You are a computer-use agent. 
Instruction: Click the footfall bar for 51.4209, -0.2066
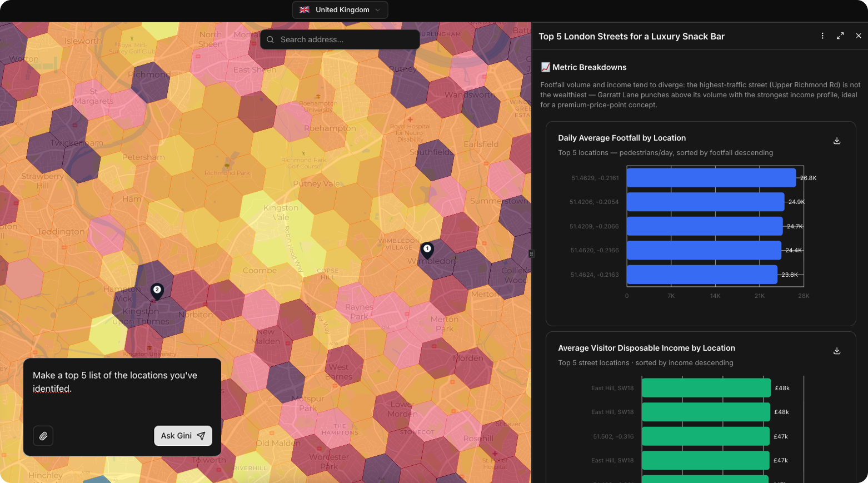click(x=705, y=226)
